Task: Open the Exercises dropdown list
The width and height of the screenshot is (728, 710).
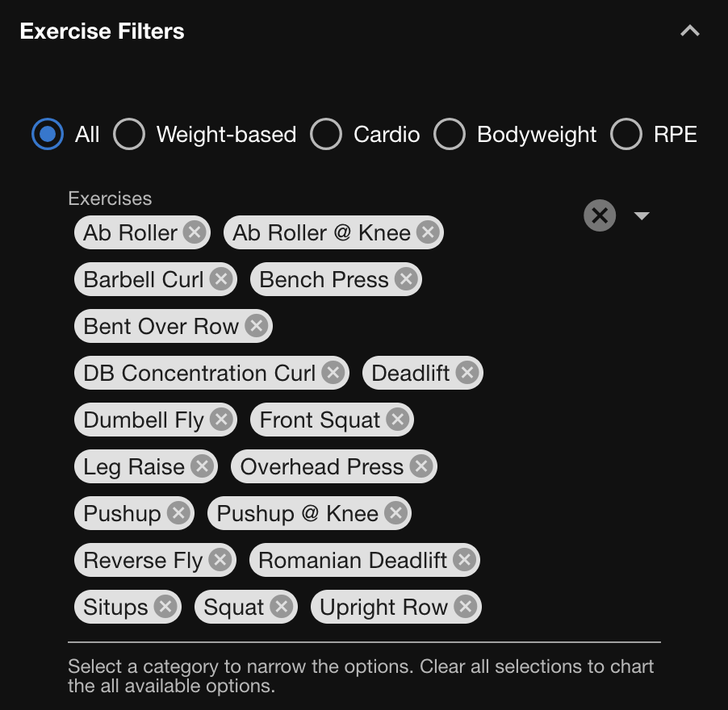Action: pos(642,215)
